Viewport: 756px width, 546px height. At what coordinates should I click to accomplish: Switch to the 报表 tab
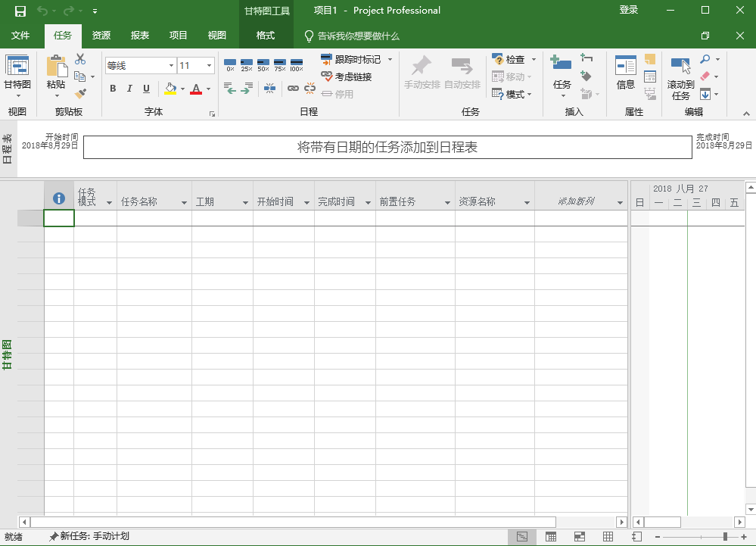(140, 35)
